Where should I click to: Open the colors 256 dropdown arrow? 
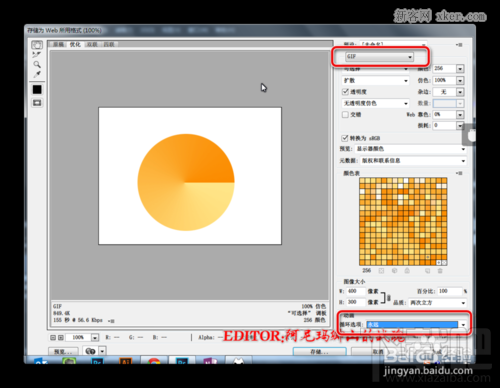tap(460, 69)
